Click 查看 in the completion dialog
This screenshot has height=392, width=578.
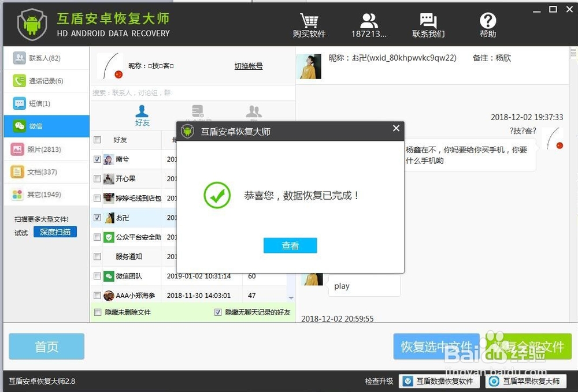[x=290, y=245]
